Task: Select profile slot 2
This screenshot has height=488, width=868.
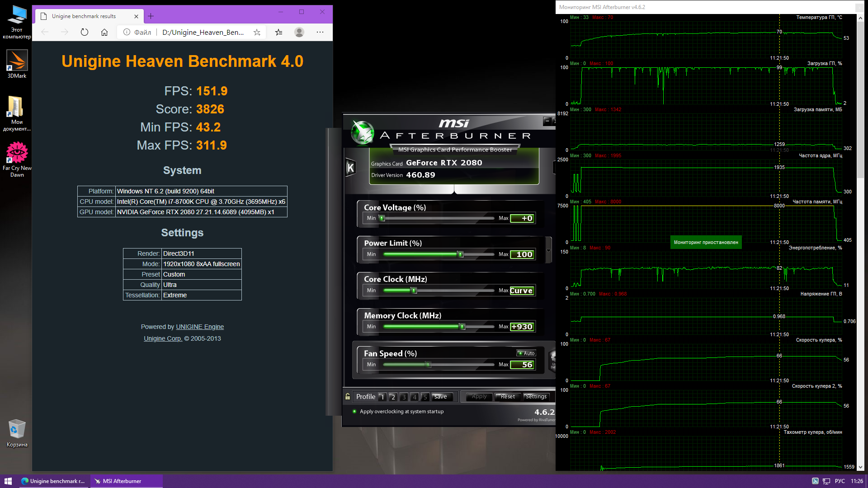Action: pos(393,397)
